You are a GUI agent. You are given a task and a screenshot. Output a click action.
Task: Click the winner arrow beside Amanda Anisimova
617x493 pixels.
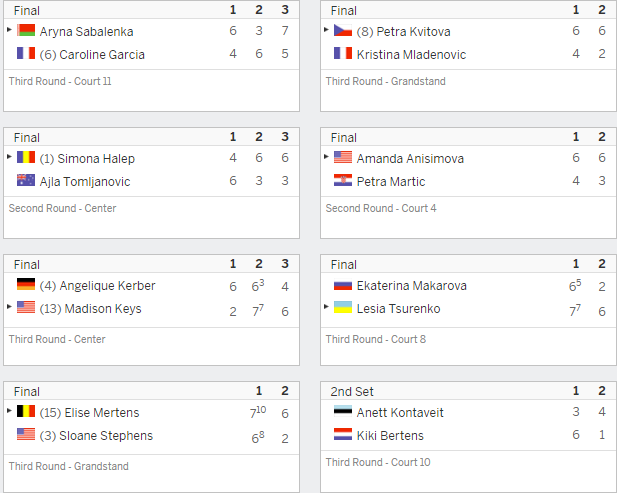tap(326, 157)
